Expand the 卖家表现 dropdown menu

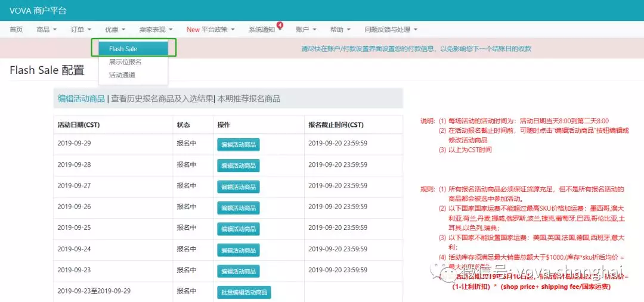[156, 30]
